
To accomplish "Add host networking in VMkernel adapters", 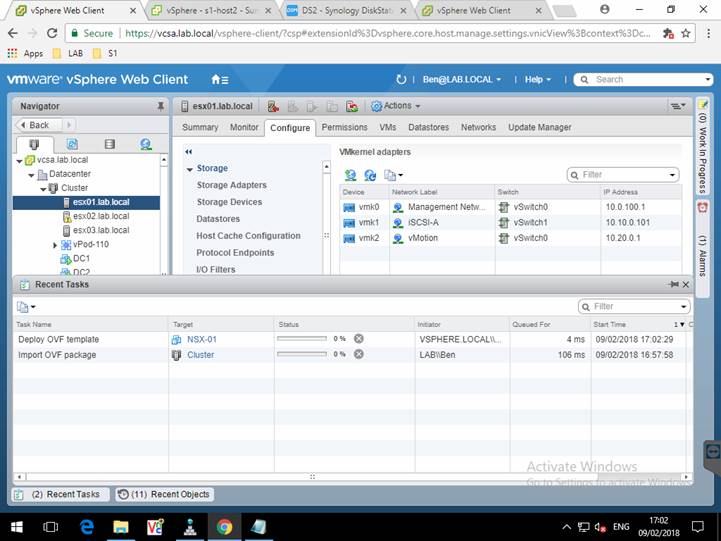I will tap(350, 175).
